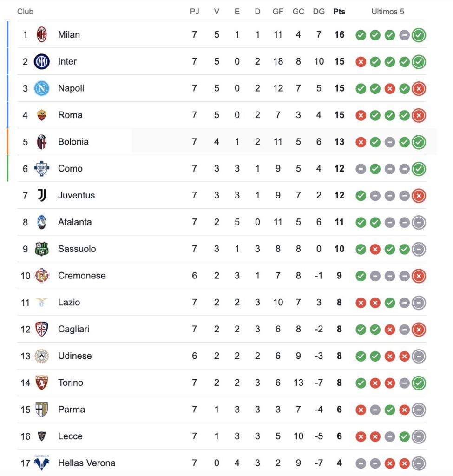
Task: Open the Cremonese team link
Action: pos(82,276)
